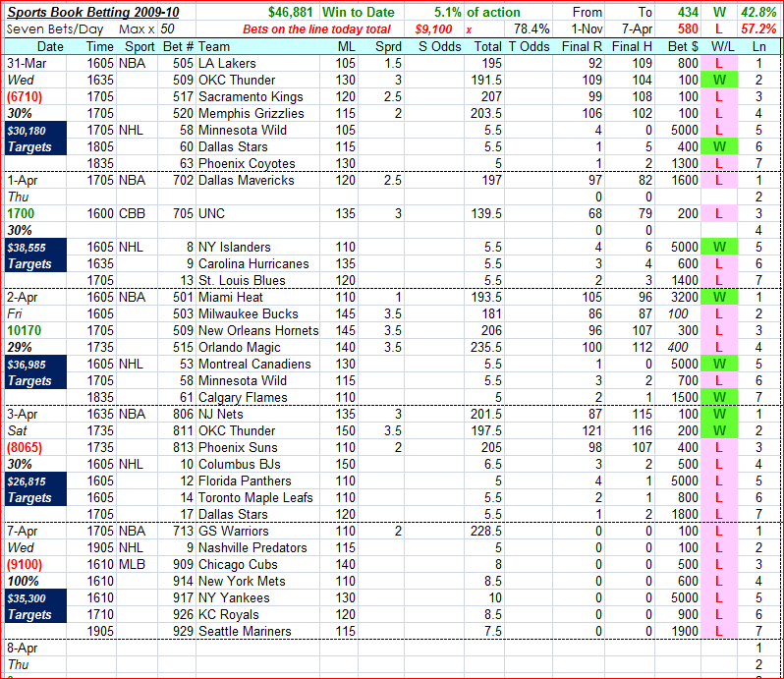Image resolution: width=784 pixels, height=679 pixels.
Task: Click the $9,100 bets on the line total
Action: [x=433, y=29]
